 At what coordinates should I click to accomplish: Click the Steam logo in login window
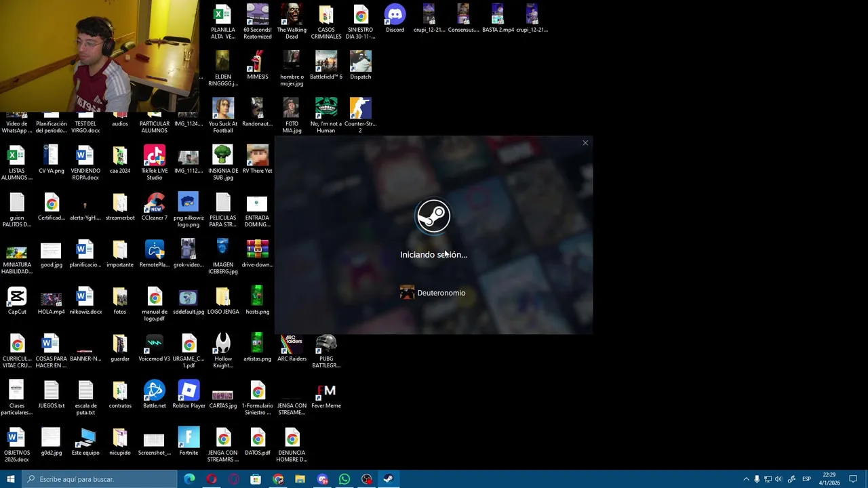pyautogui.click(x=433, y=216)
